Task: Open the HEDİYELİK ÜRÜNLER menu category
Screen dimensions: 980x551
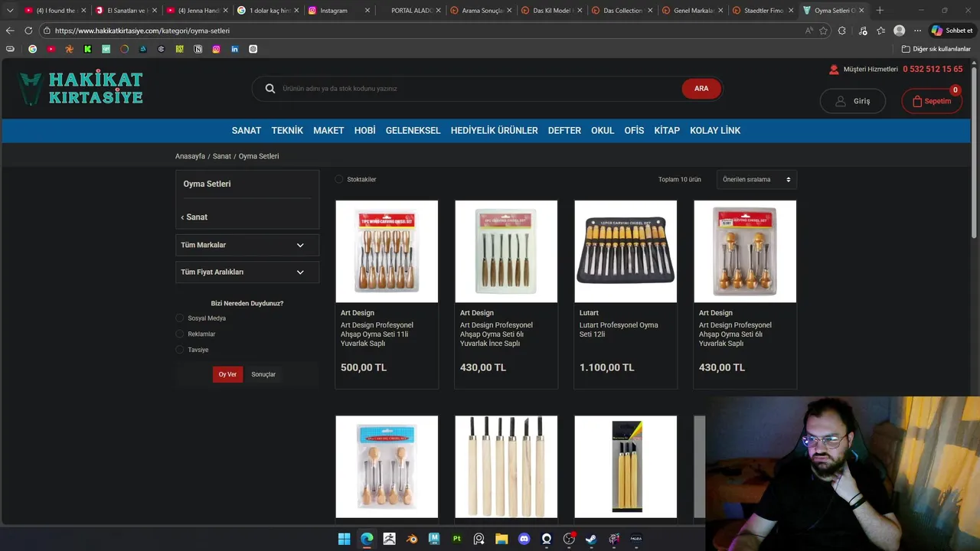Action: (494, 131)
